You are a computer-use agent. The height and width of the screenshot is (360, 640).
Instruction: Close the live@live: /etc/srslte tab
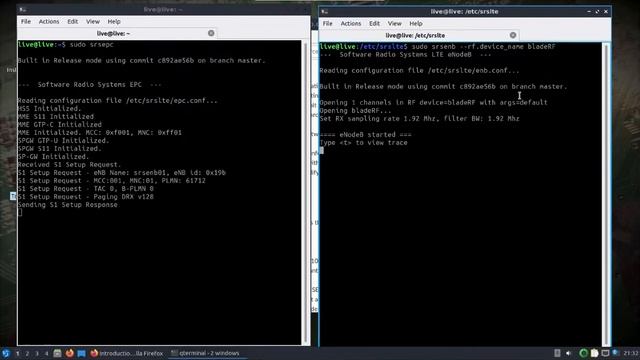(513, 36)
